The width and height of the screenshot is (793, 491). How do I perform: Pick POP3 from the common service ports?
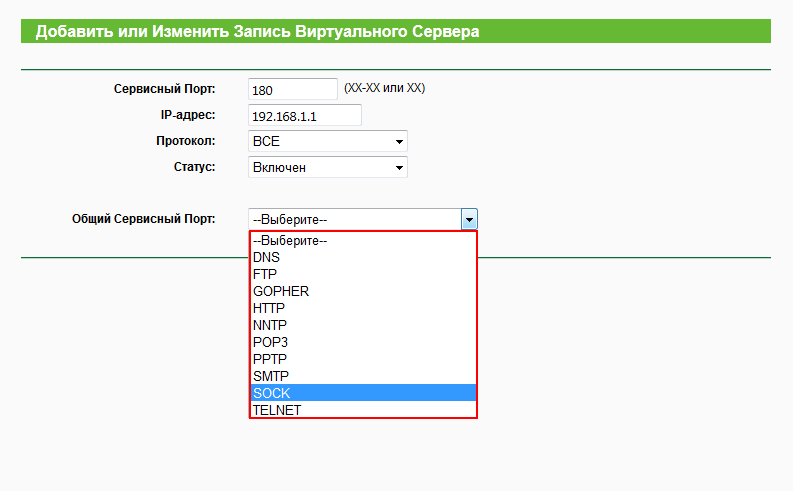click(x=363, y=342)
